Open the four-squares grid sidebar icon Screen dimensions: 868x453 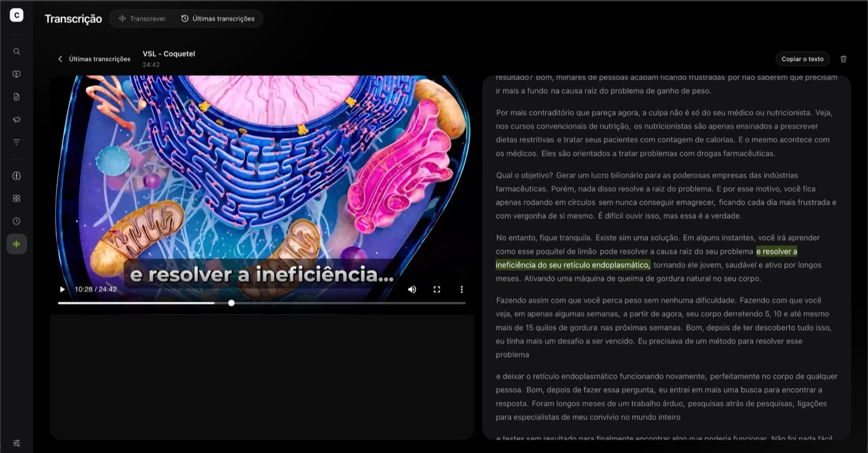click(17, 199)
